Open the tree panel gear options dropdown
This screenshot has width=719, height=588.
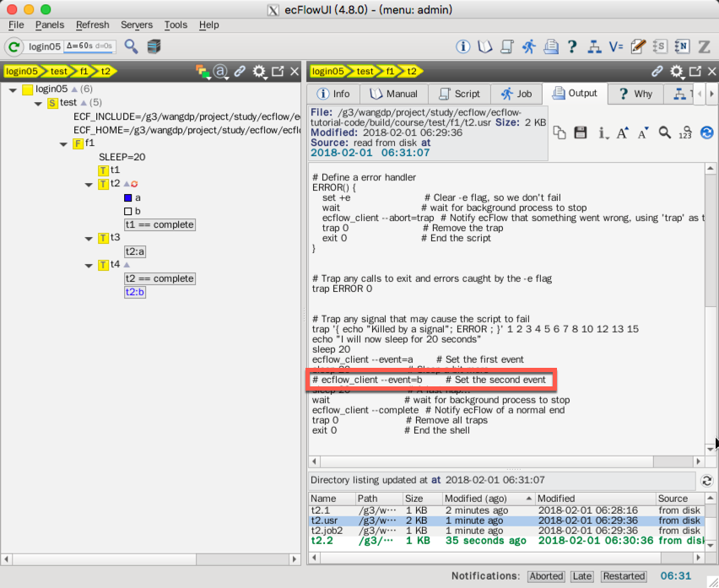260,72
